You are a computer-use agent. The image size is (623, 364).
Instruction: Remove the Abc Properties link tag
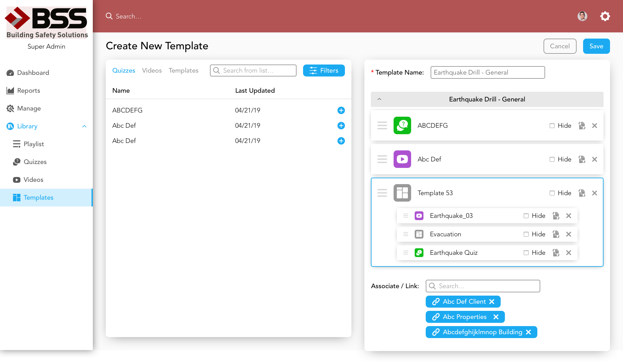click(x=496, y=317)
